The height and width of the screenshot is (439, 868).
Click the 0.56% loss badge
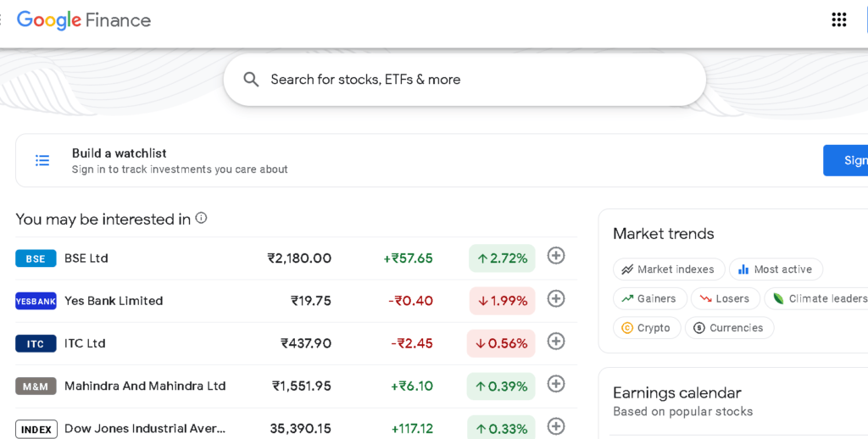point(501,344)
